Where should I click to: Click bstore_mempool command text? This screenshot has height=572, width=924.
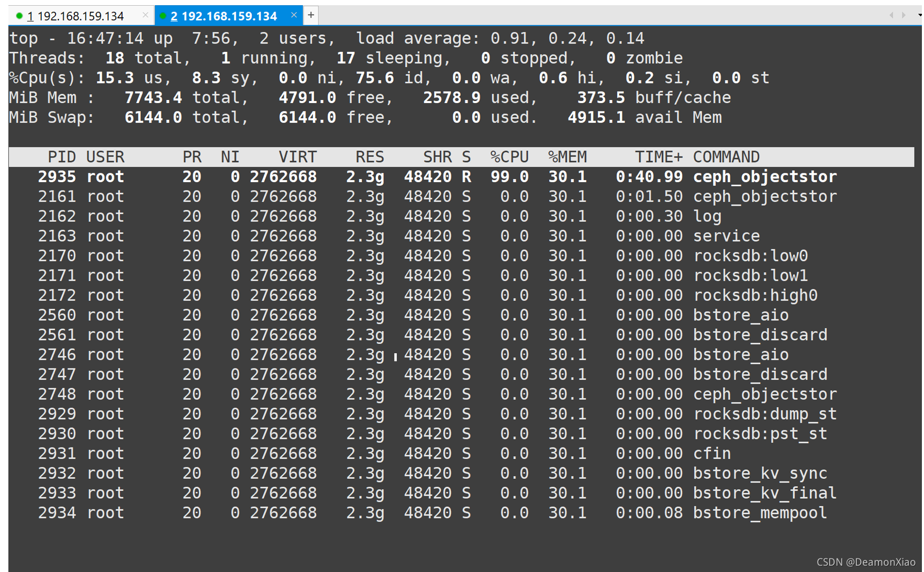tap(760, 513)
